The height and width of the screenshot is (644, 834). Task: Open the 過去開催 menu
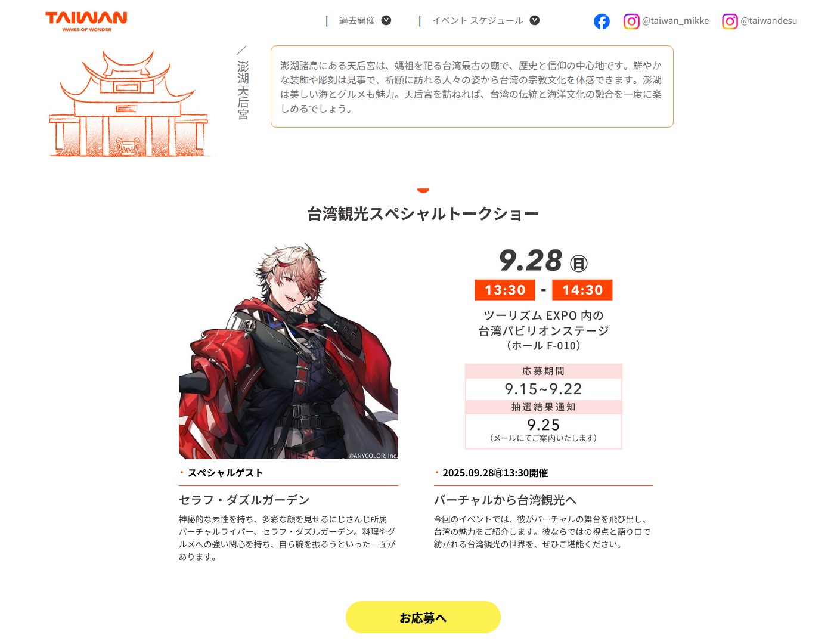tap(357, 21)
